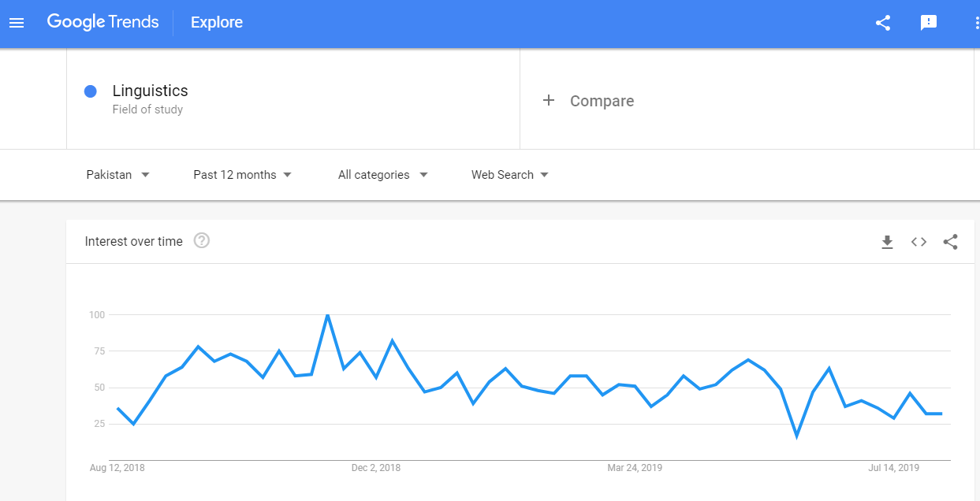Click the blue Linguistics color dot
980x501 pixels.
90,91
